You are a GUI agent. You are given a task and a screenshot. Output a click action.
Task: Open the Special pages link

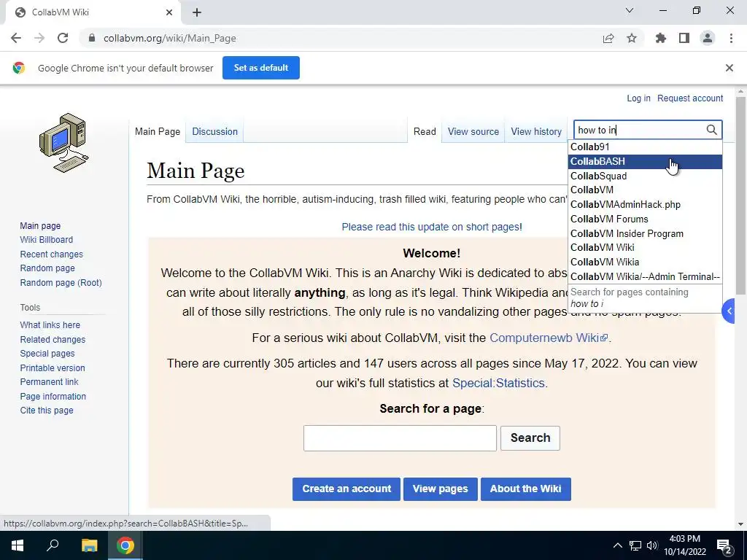47,354
